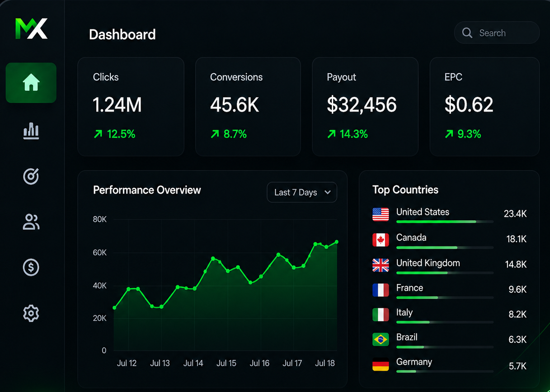The height and width of the screenshot is (392, 550).
Task: Click the Jul 15 axis label
Action: 226,363
